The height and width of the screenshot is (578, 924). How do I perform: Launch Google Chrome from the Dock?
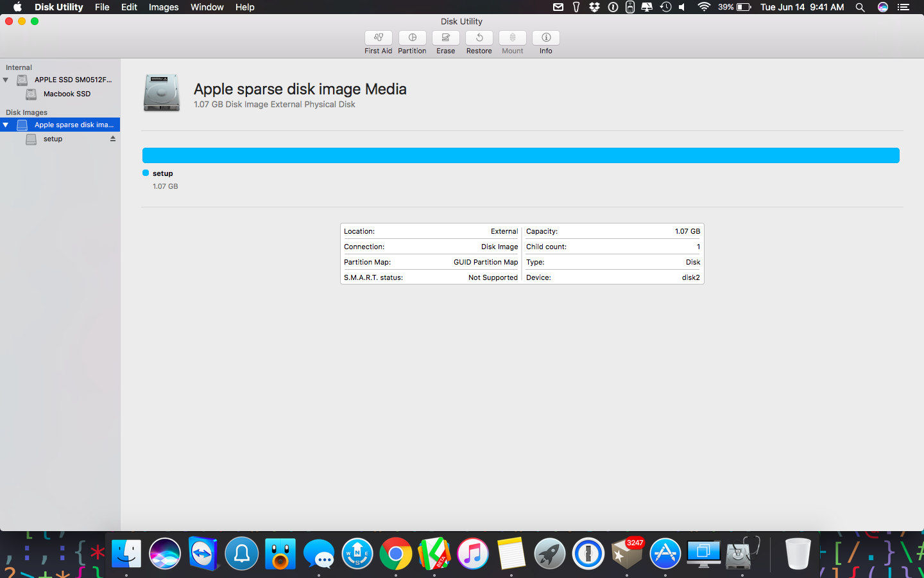[396, 554]
